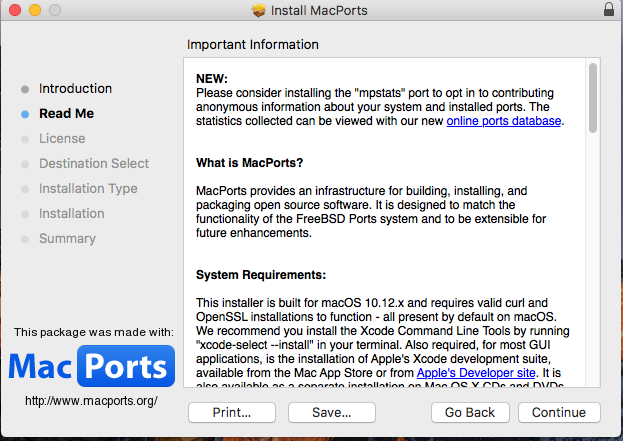Click the blue bullet beside Read Me
Viewport: 623px width, 441px height.
[x=25, y=114]
